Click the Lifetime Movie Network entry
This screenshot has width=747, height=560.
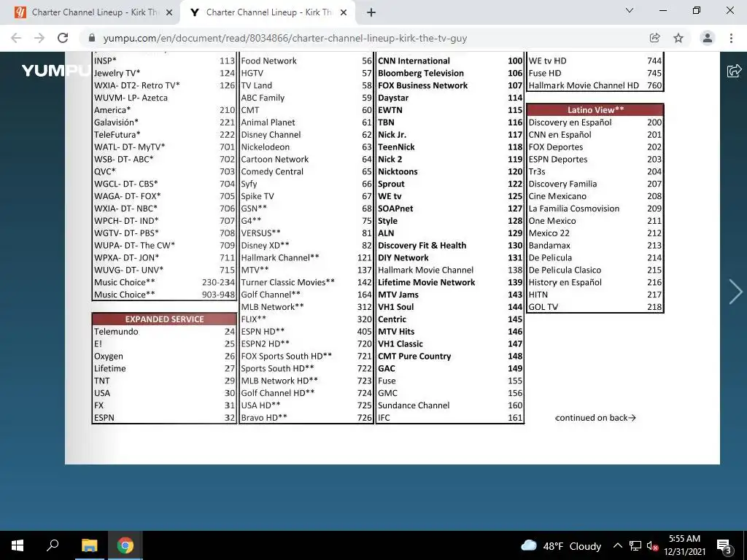(426, 282)
